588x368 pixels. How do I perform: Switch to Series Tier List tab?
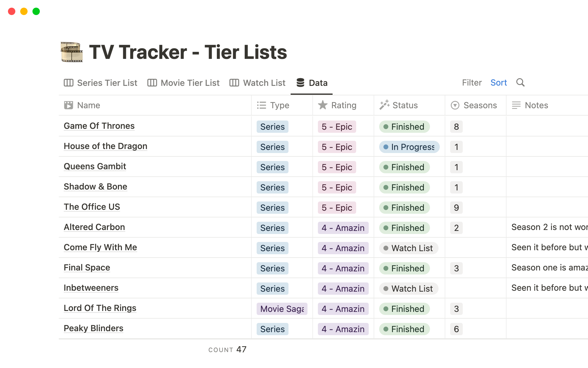102,83
